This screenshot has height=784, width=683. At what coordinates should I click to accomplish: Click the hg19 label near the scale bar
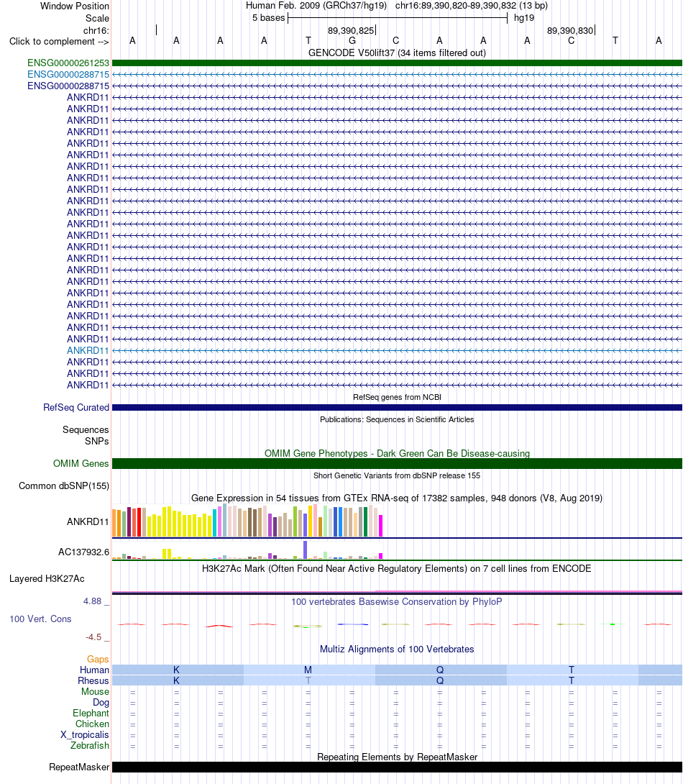coord(524,18)
